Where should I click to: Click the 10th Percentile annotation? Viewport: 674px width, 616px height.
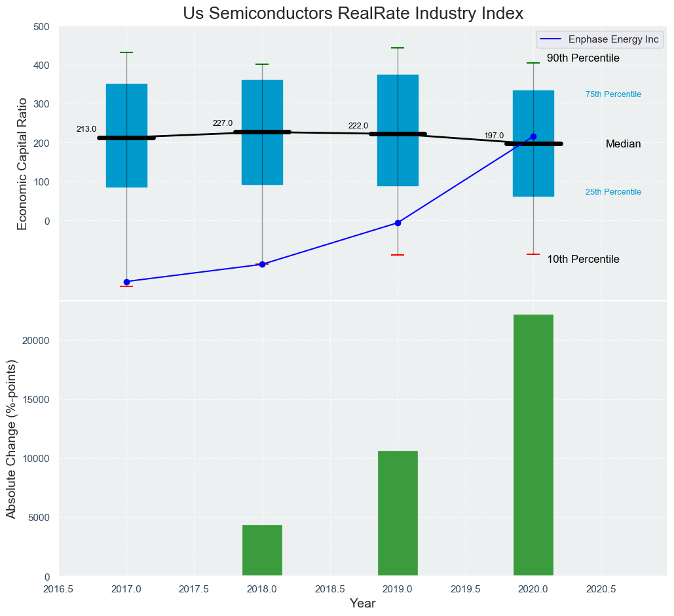pyautogui.click(x=583, y=260)
